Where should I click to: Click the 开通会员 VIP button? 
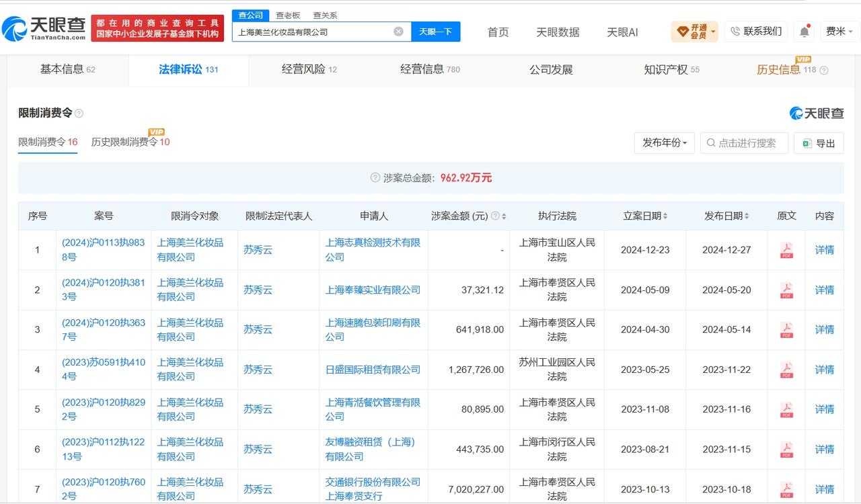coord(695,32)
